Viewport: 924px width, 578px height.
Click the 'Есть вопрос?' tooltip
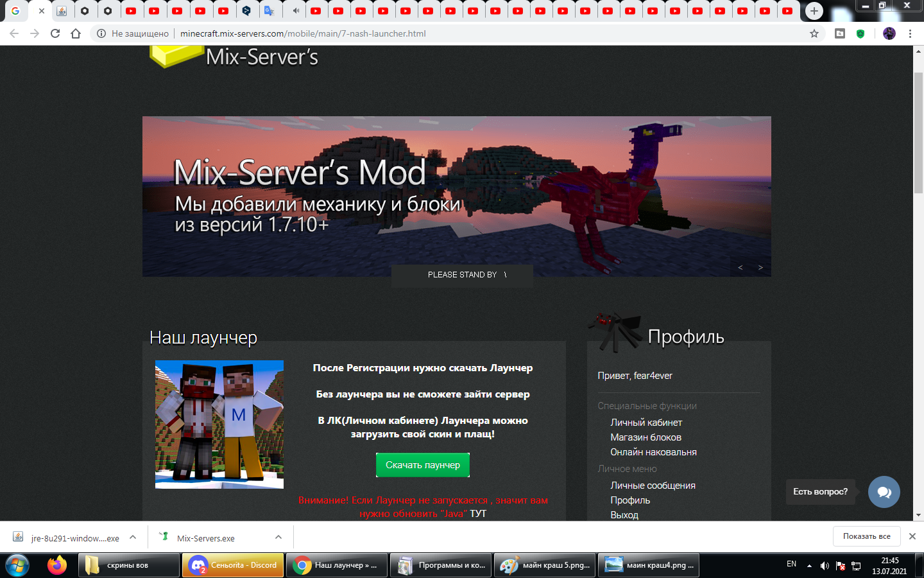pyautogui.click(x=821, y=492)
